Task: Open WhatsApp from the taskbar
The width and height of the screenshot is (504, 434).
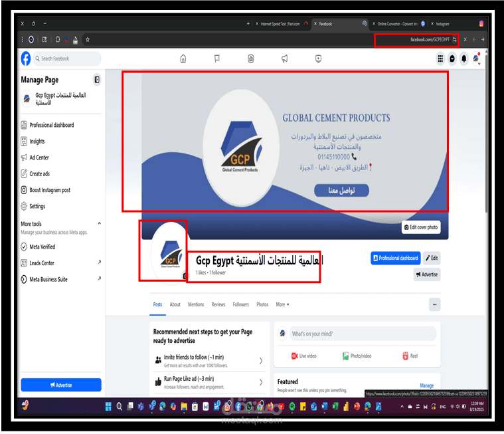Action: point(249,407)
